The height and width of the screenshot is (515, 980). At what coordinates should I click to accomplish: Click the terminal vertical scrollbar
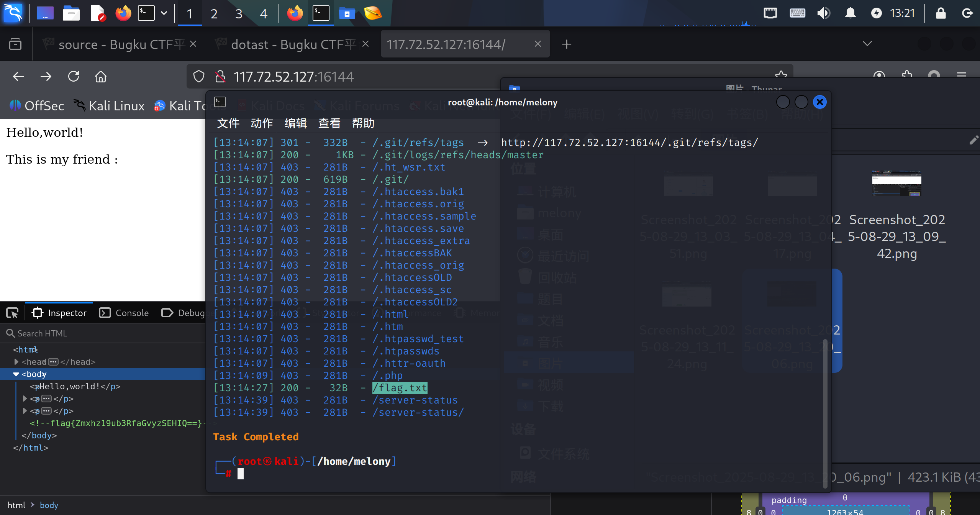coord(825,413)
